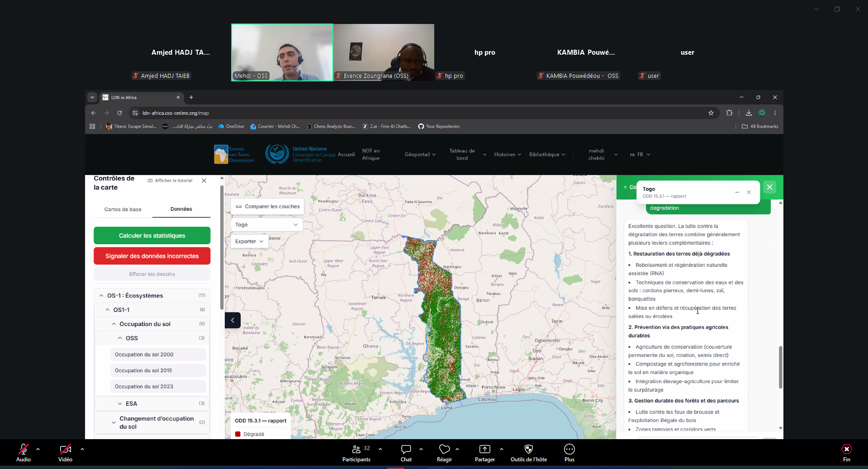Open the Réagir reactions icon

coord(444,449)
